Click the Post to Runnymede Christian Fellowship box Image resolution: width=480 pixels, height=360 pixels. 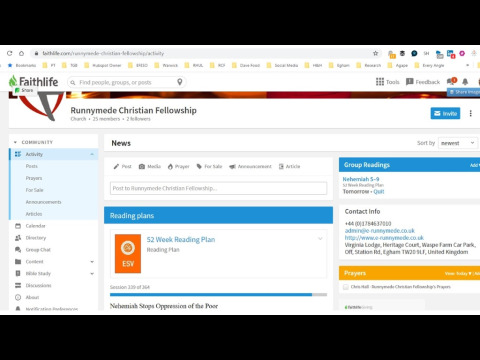[218, 188]
